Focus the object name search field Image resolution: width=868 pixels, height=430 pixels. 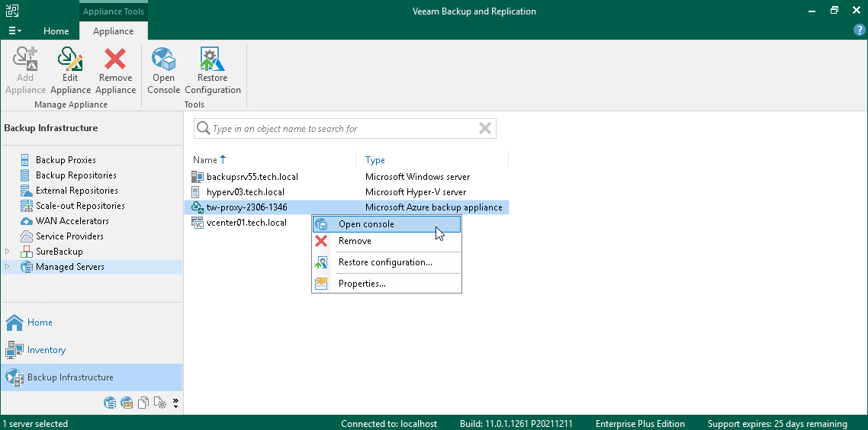(x=343, y=128)
